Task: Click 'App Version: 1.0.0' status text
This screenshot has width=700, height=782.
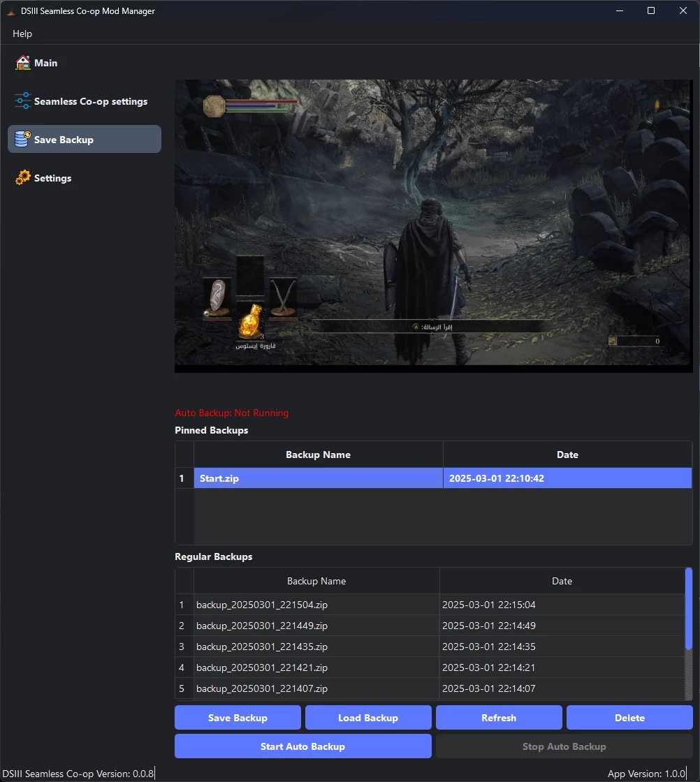Action: click(646, 774)
